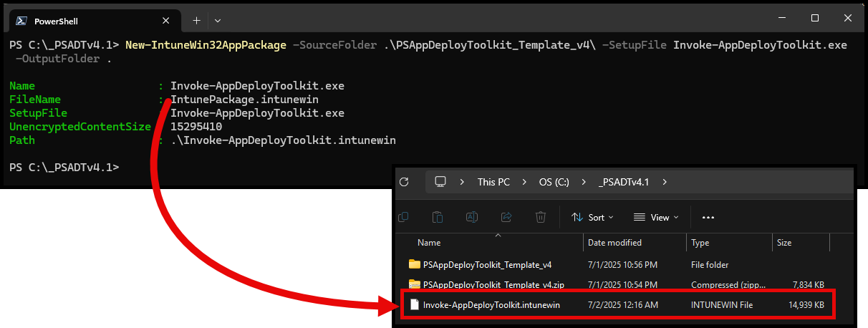The image size is (868, 328).
Task: Click the 15295410 UnencryptedContentSize value
Action: coord(196,127)
